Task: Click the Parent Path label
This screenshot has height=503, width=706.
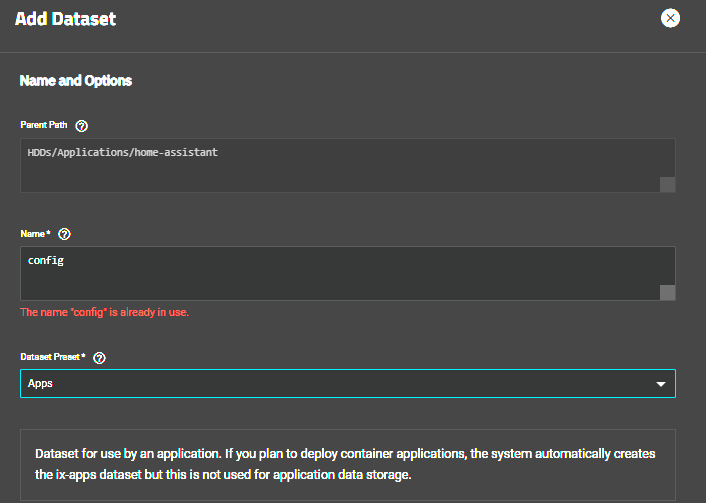Action: [x=44, y=126]
